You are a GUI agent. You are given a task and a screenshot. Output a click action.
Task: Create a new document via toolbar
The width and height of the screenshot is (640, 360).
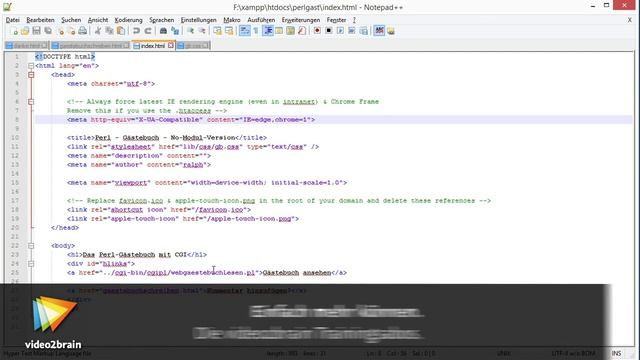click(x=13, y=31)
